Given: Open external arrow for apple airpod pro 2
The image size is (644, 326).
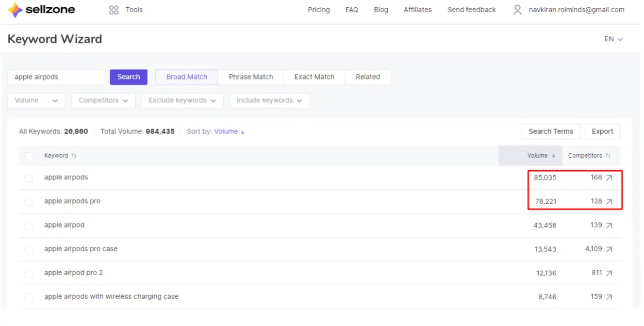Looking at the screenshot, I should pos(609,273).
